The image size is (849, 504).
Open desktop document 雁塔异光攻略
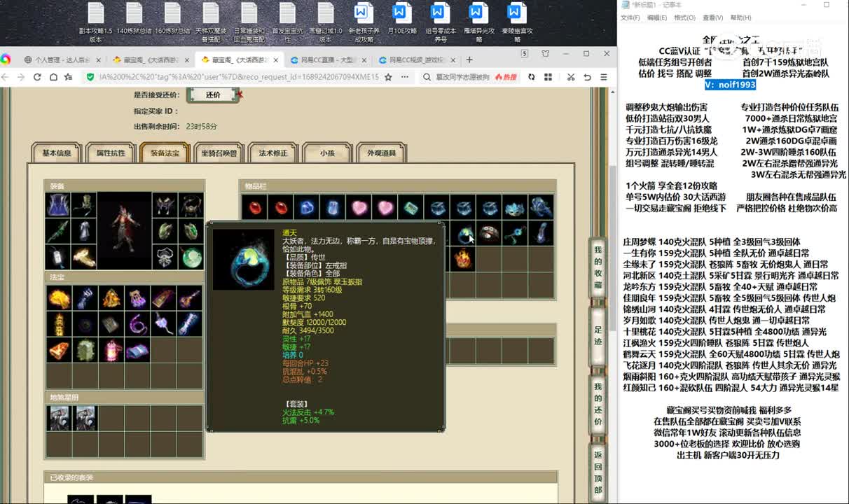(478, 22)
